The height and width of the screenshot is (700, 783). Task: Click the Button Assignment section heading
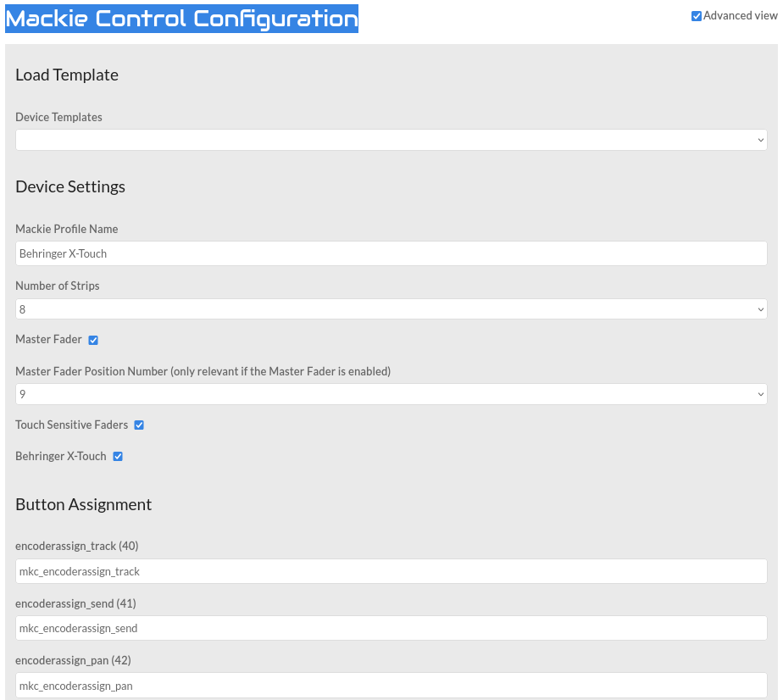(x=83, y=505)
